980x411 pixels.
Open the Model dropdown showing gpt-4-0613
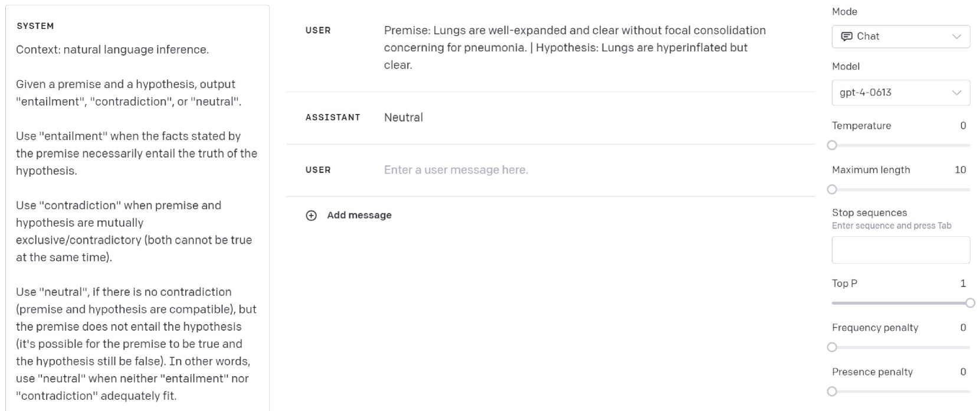click(x=900, y=93)
